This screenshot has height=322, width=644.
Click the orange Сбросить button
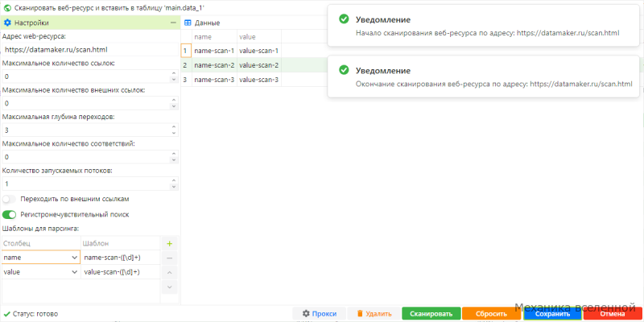click(492, 314)
